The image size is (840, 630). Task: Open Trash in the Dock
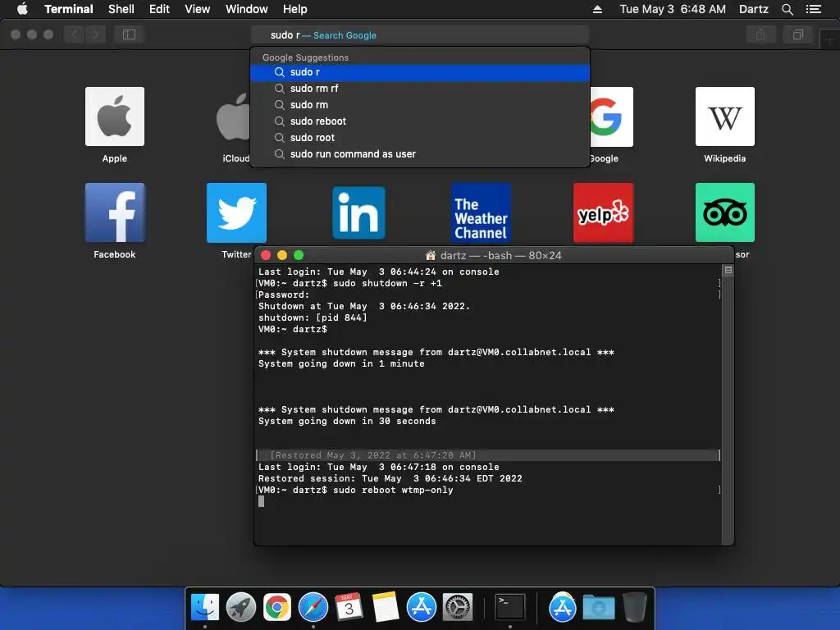click(634, 608)
